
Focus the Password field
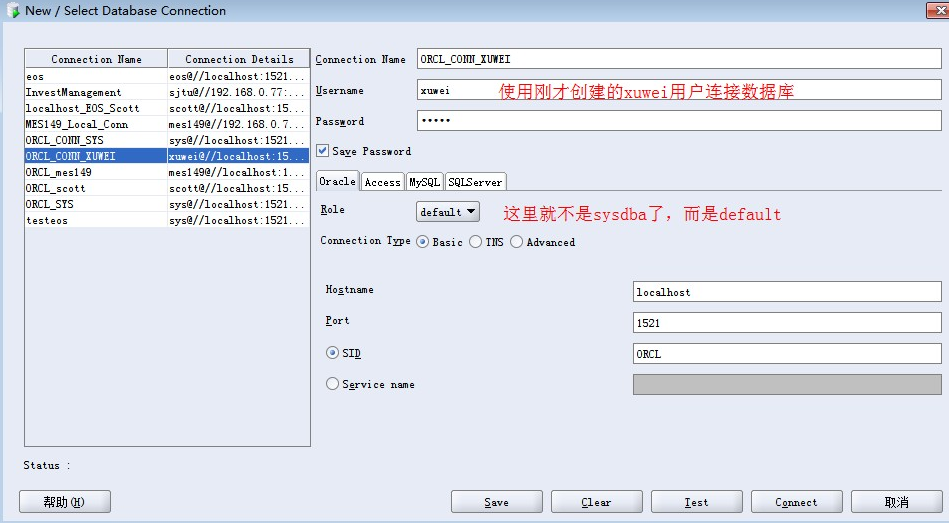pos(679,120)
